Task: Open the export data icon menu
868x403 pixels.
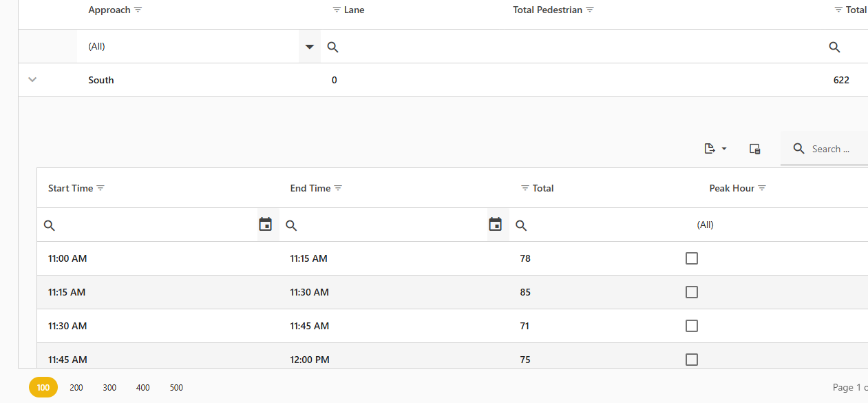Action: 715,149
